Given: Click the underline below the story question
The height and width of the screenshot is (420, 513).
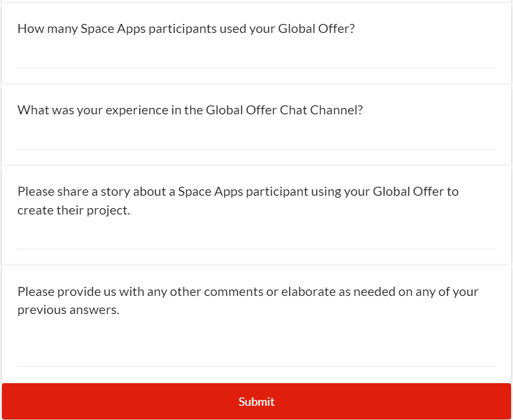Looking at the screenshot, I should tap(256, 249).
